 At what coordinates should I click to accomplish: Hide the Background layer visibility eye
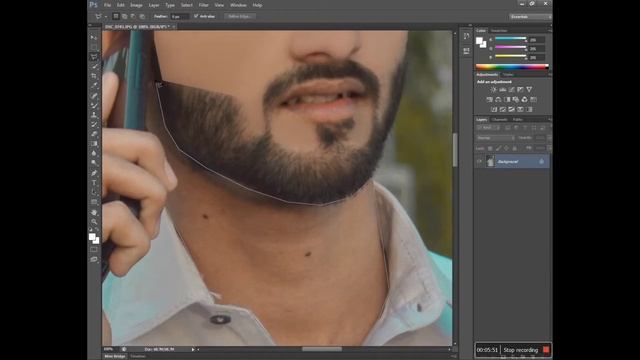tap(479, 162)
